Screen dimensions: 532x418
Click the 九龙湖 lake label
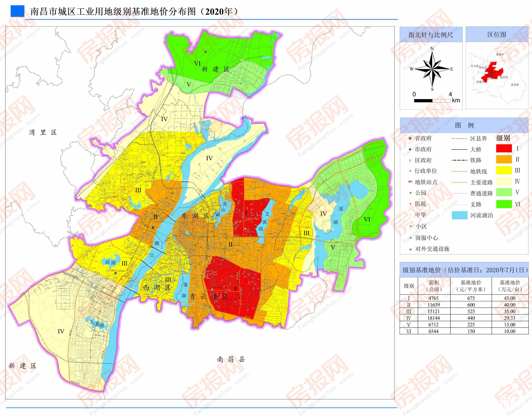pyautogui.click(x=97, y=324)
